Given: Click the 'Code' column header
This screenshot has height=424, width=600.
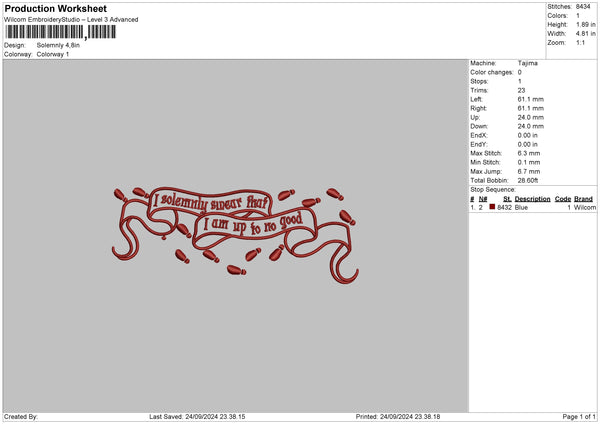Looking at the screenshot, I should pyautogui.click(x=562, y=199).
